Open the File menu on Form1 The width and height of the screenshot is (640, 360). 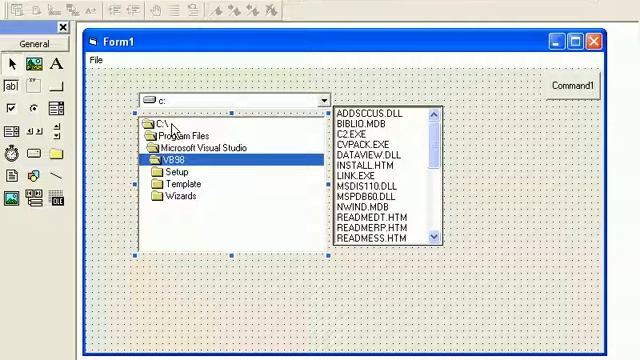(96, 60)
